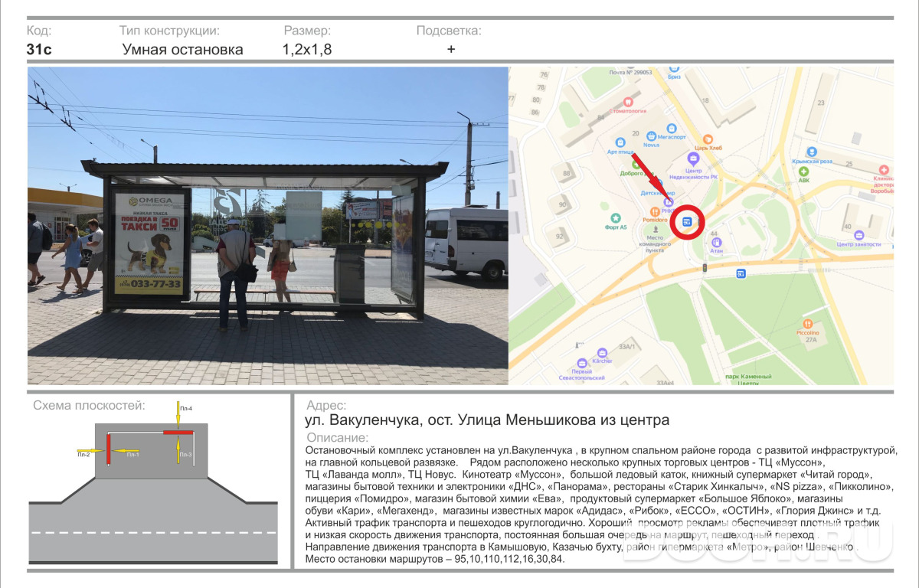Click the Pomidoro restaurant icon
The width and height of the screenshot is (919, 588).
653,211
